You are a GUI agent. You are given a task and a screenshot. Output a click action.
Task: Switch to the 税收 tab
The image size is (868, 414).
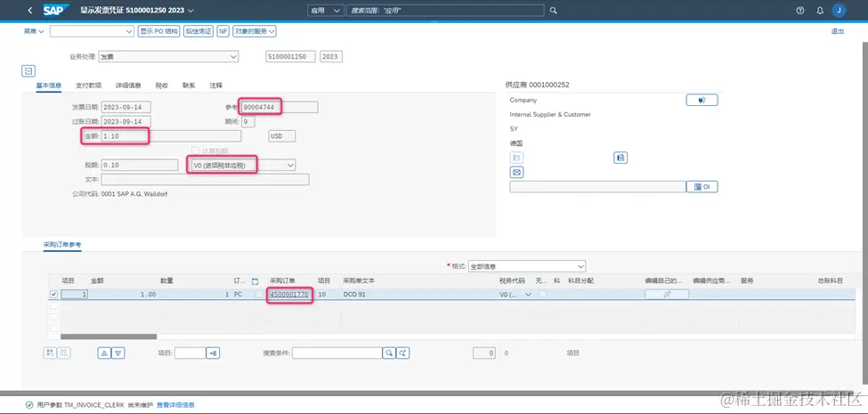pyautogui.click(x=162, y=85)
